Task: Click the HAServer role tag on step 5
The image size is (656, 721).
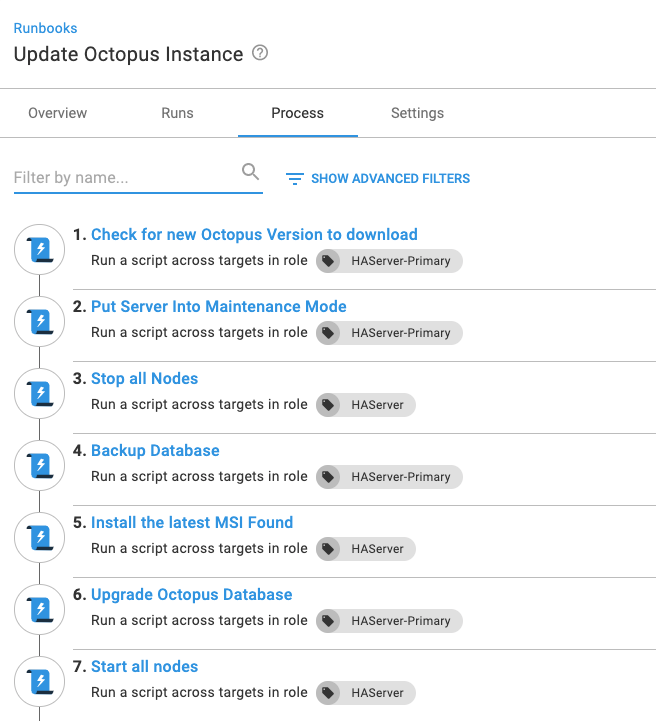Action: (x=366, y=549)
